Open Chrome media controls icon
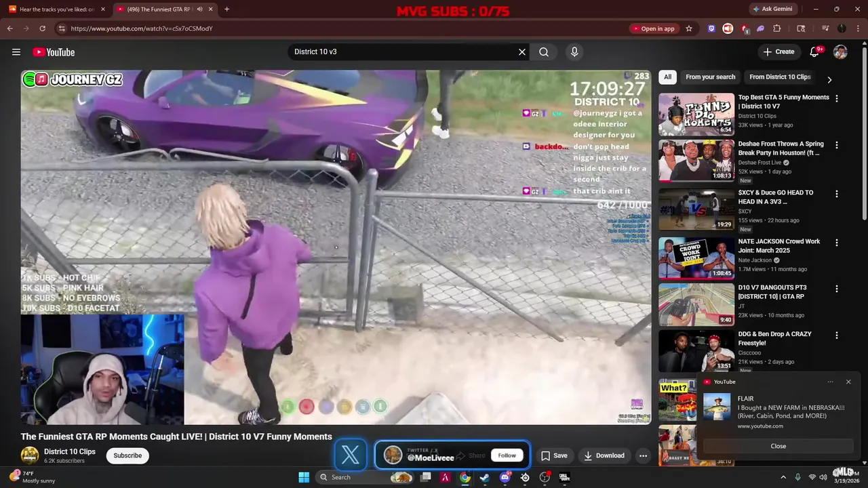 click(825, 28)
